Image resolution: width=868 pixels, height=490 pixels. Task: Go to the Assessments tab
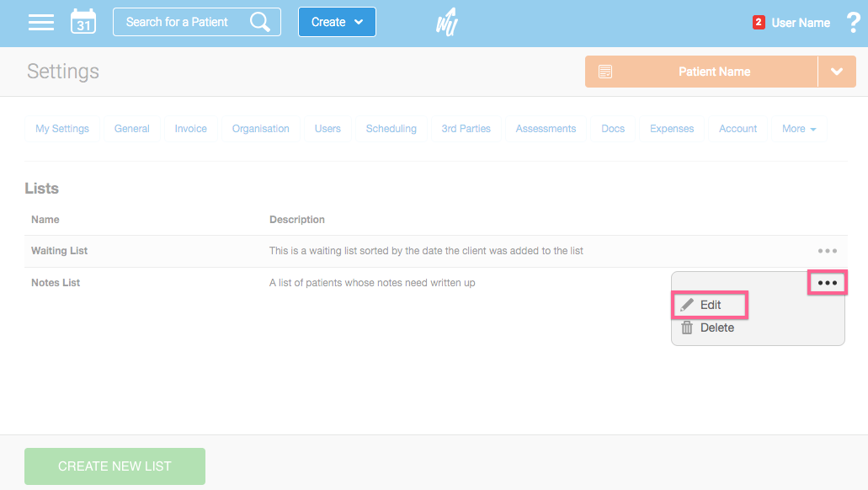546,129
